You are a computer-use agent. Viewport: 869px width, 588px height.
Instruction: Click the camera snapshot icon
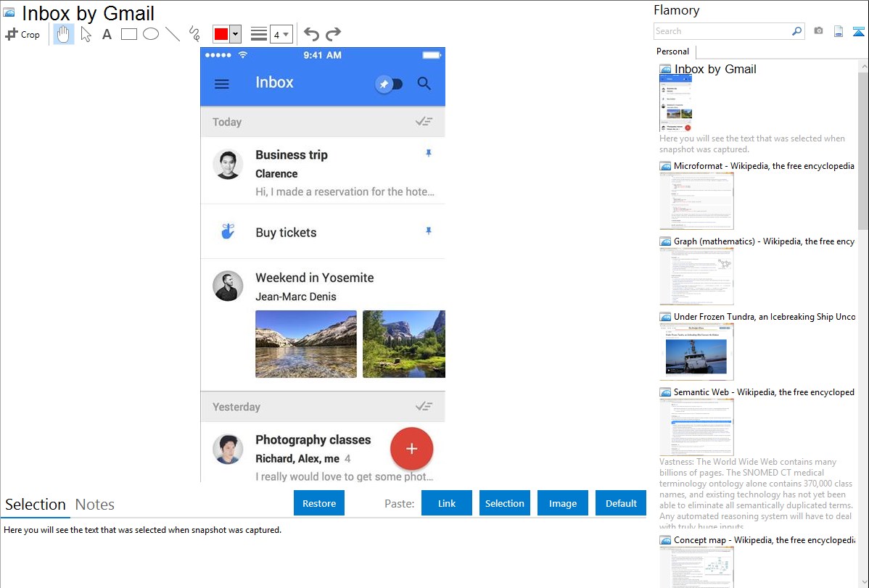click(x=818, y=31)
